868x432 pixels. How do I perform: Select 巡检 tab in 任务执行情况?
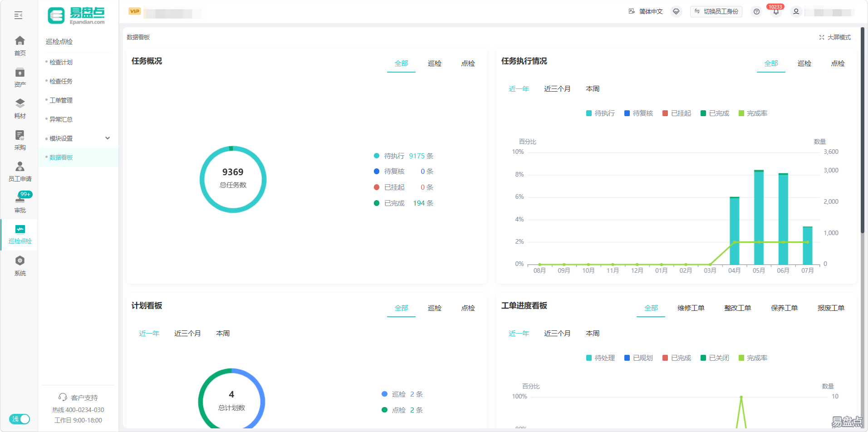(804, 64)
